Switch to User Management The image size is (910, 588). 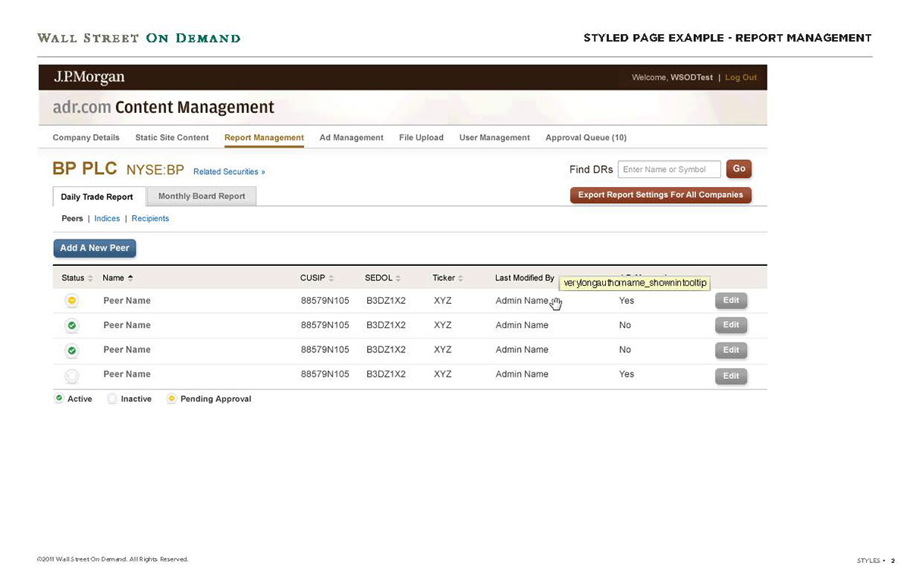click(494, 138)
